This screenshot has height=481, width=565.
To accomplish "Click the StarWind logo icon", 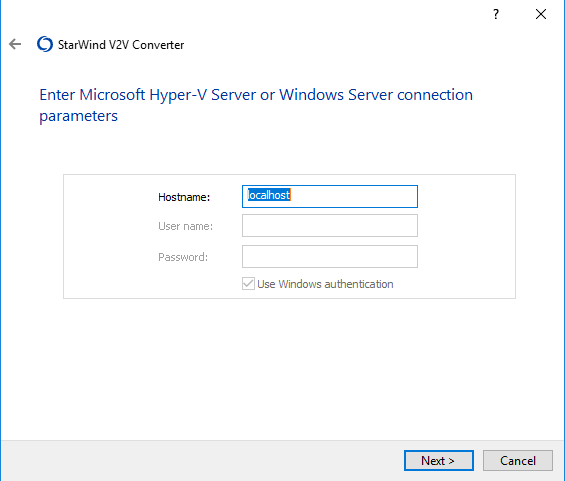I will pos(45,44).
